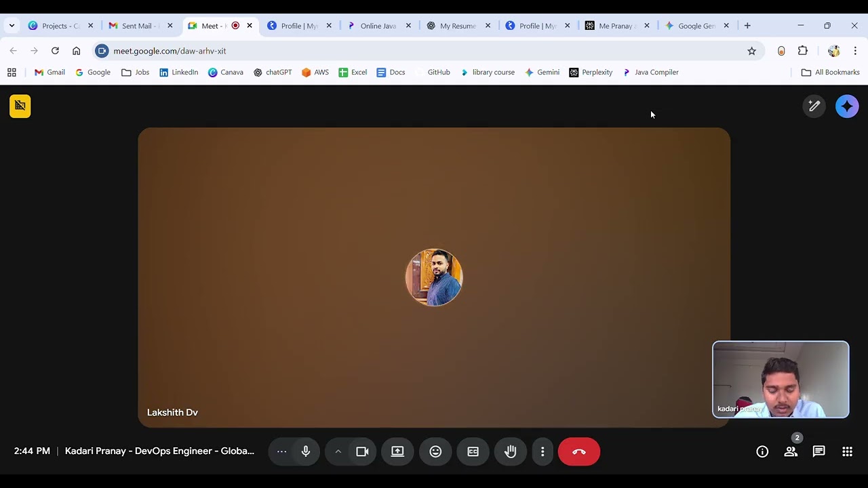This screenshot has width=868, height=488.
Task: Open the Perplexity bookmark
Action: [x=591, y=73]
